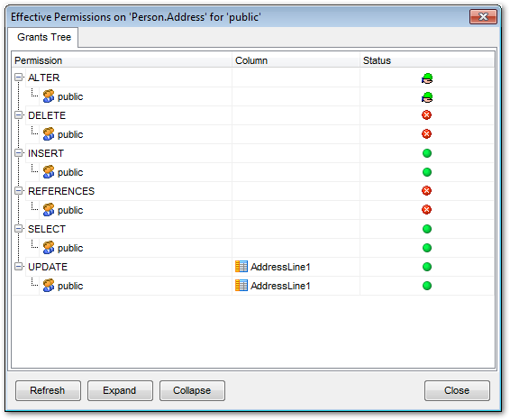Click the Status column header
This screenshot has height=420, width=510.
coord(427,60)
